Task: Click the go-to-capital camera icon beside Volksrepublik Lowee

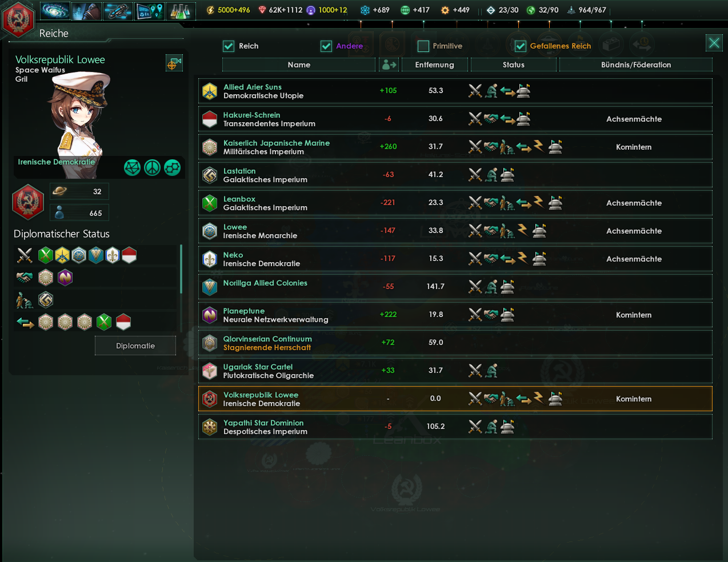Action: (174, 63)
